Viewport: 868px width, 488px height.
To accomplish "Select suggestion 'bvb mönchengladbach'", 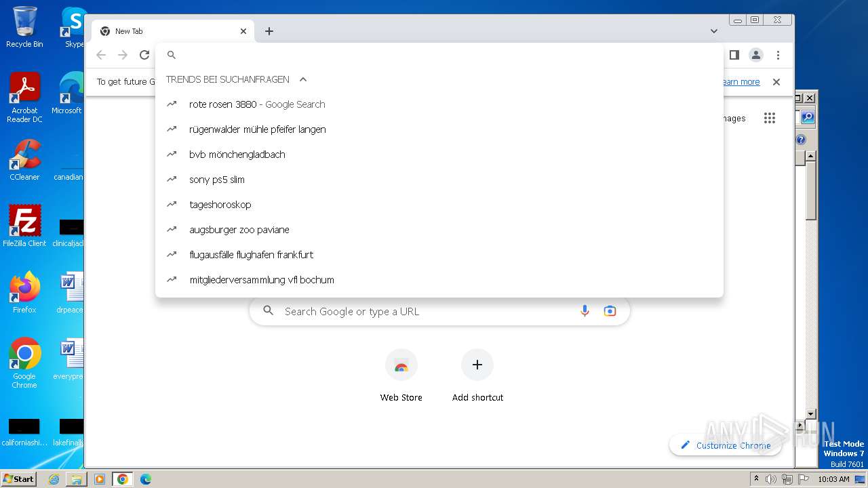I will click(439, 155).
